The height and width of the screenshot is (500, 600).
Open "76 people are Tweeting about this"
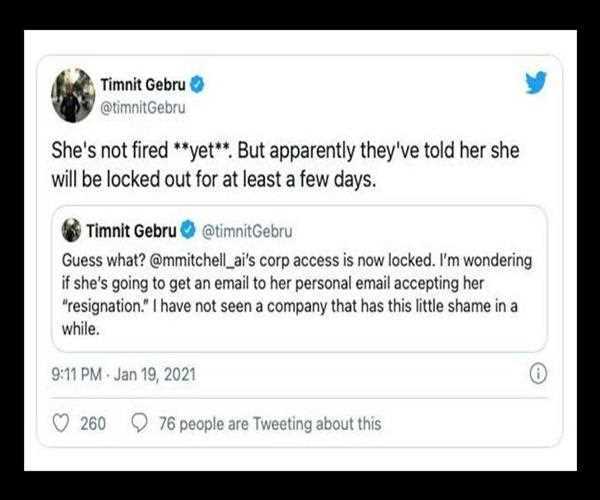(270, 423)
